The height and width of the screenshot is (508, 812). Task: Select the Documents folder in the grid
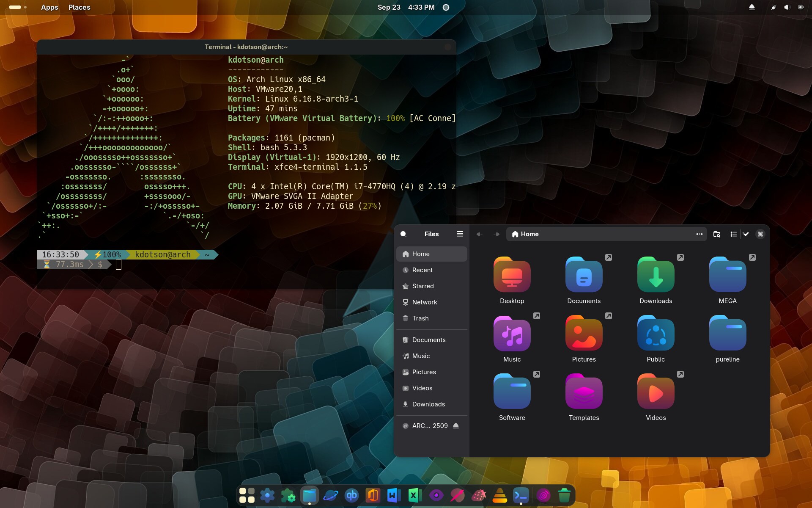pyautogui.click(x=584, y=275)
